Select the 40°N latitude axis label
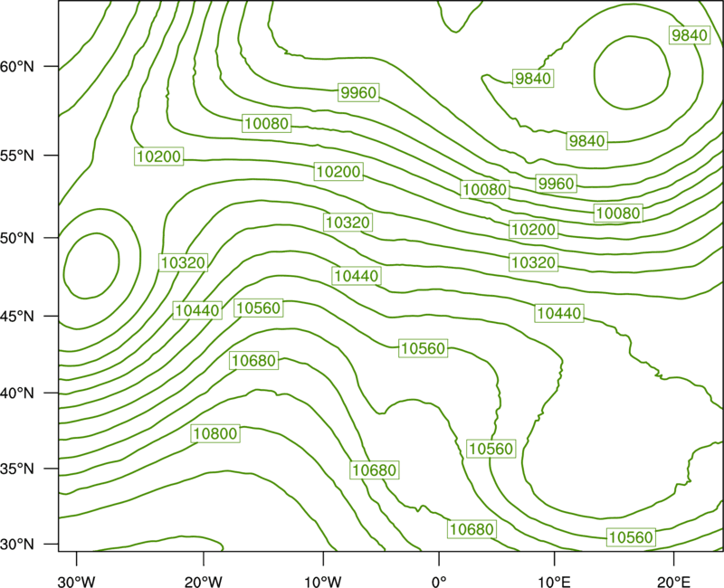 point(17,394)
